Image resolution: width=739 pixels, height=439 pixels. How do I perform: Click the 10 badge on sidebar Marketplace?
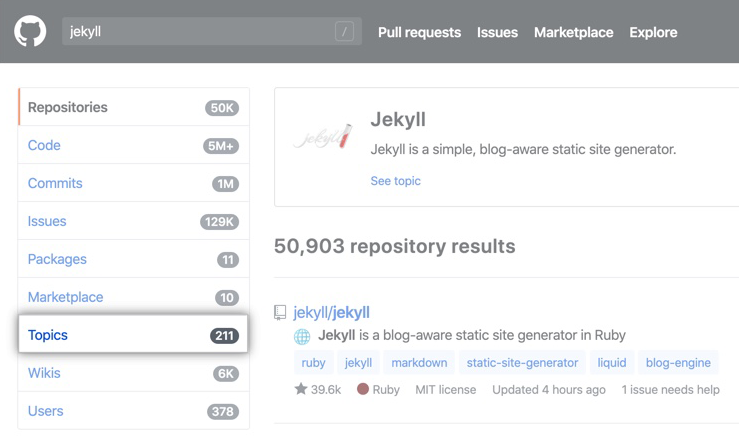pyautogui.click(x=227, y=298)
